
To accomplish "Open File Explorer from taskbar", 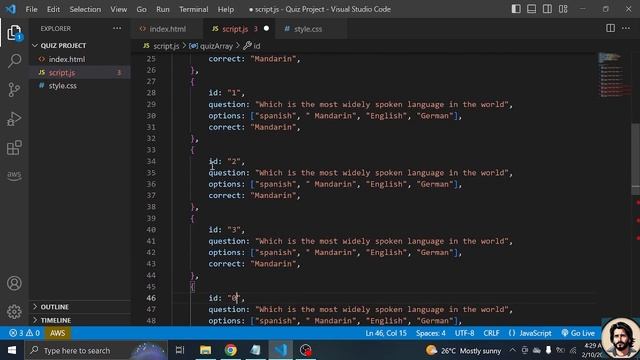I will click(205, 350).
